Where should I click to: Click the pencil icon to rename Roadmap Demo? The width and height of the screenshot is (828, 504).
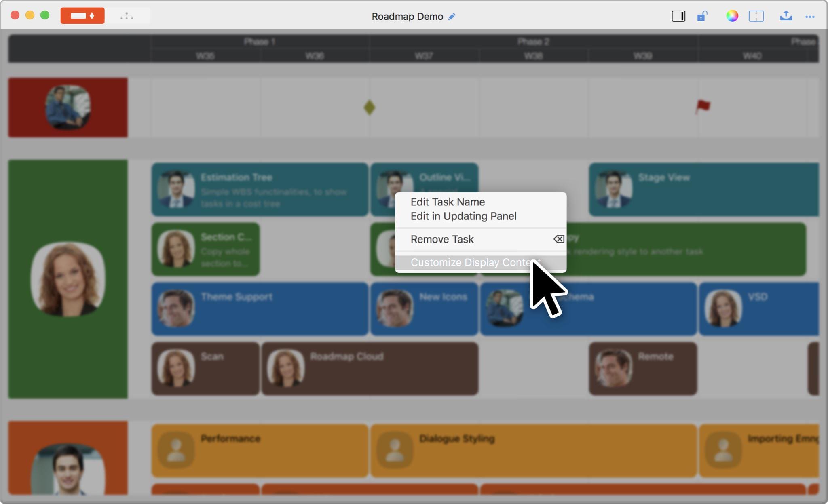452,17
